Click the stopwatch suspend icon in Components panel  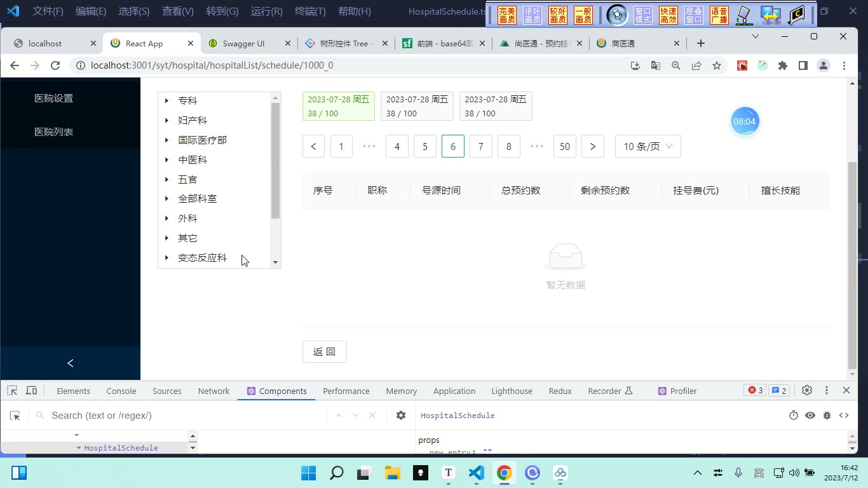[x=794, y=416]
